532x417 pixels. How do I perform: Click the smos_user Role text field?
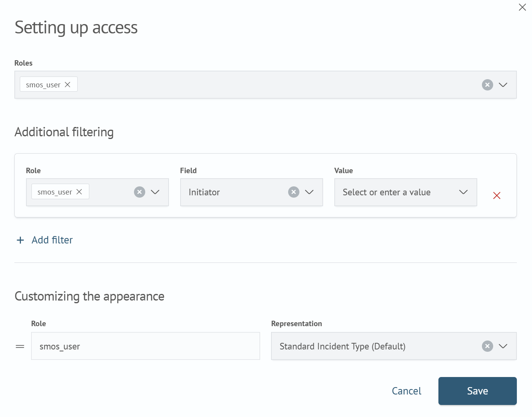[x=146, y=346]
